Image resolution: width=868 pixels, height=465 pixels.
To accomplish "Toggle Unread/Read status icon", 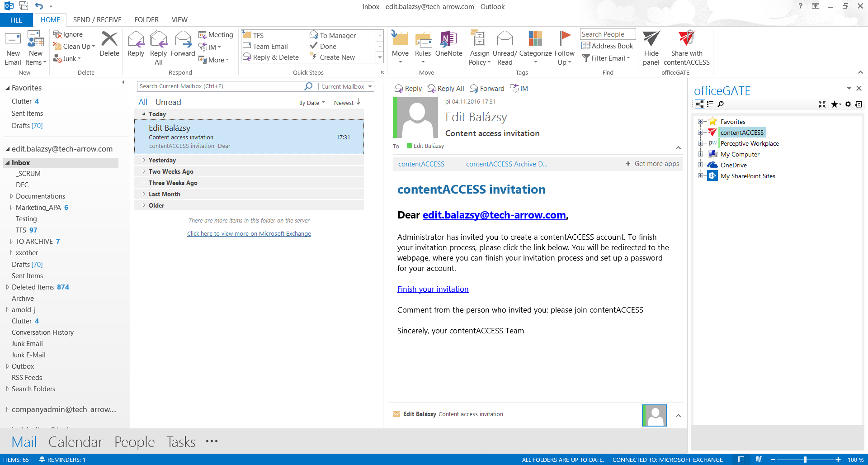I will [x=505, y=39].
